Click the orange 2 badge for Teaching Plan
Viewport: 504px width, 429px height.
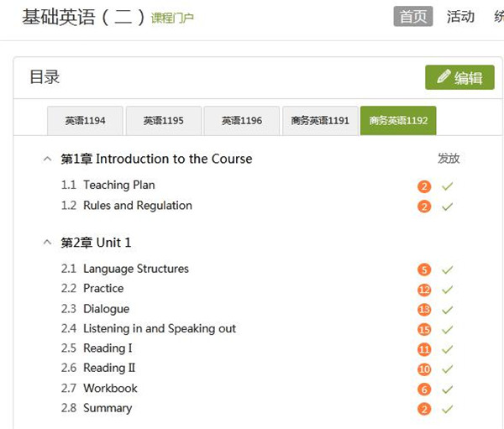424,186
